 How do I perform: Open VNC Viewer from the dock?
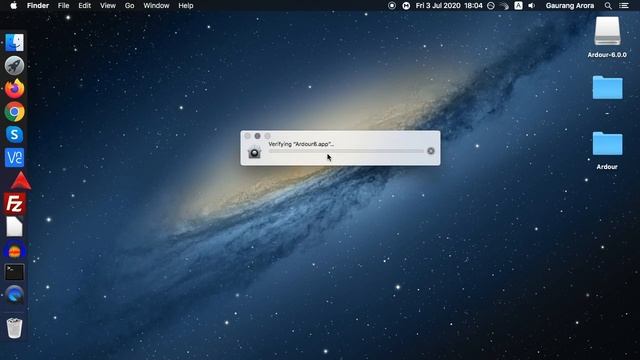14,158
